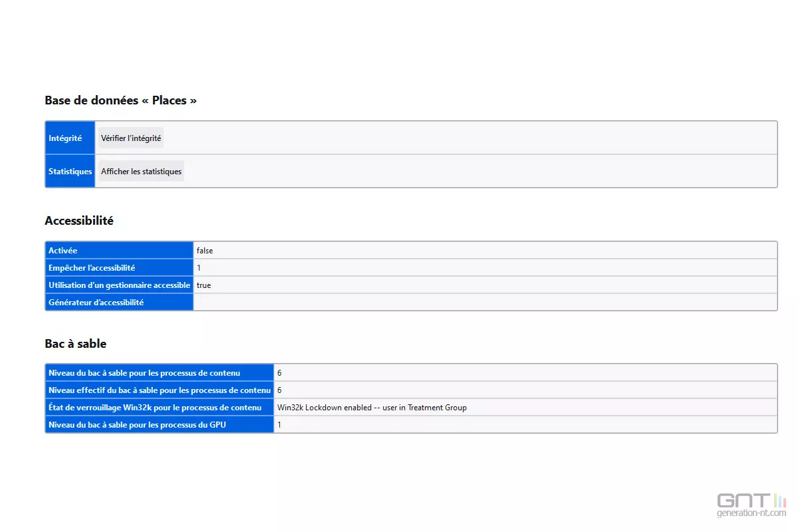Click "Générateur d'accessibilité" label
This screenshot has width=798, height=532.
[x=120, y=302]
